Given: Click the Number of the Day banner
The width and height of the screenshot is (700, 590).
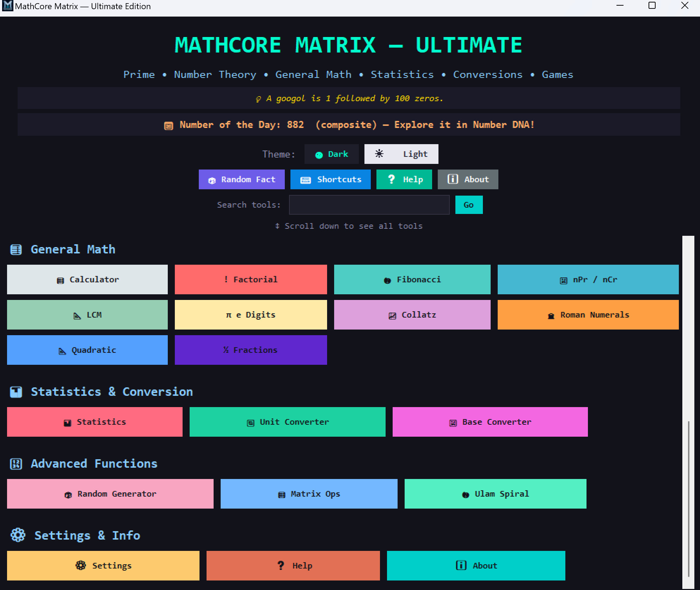Looking at the screenshot, I should point(349,124).
